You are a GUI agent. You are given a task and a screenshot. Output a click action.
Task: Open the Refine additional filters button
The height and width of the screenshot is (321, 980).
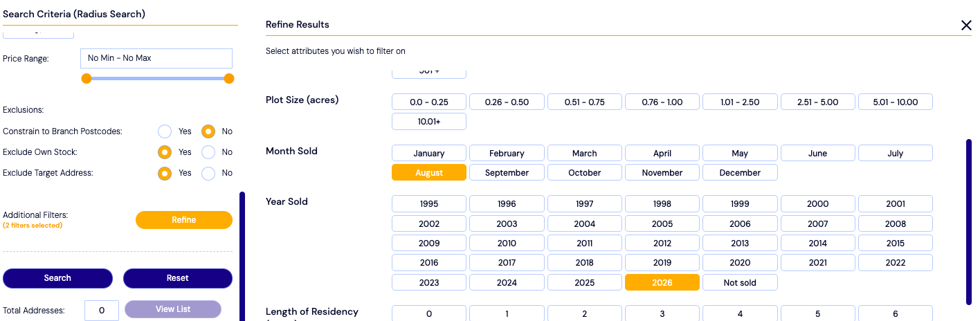click(x=184, y=220)
